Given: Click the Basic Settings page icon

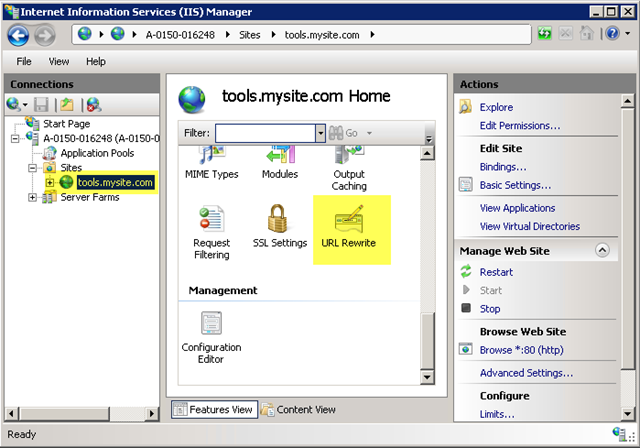Looking at the screenshot, I should [x=466, y=185].
